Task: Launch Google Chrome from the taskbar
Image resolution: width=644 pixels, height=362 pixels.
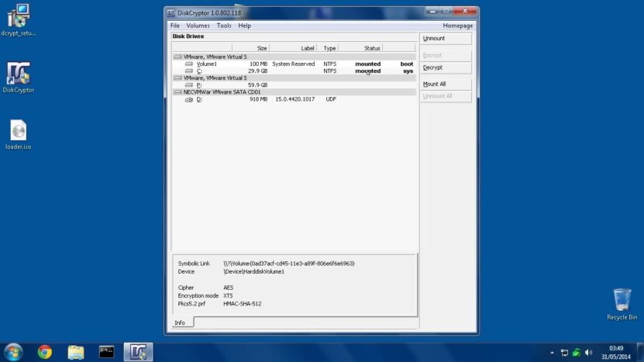Action: tap(45, 352)
